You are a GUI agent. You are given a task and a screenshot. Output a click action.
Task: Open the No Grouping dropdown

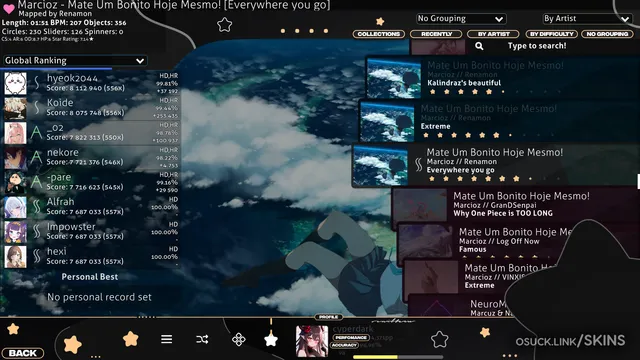point(461,18)
